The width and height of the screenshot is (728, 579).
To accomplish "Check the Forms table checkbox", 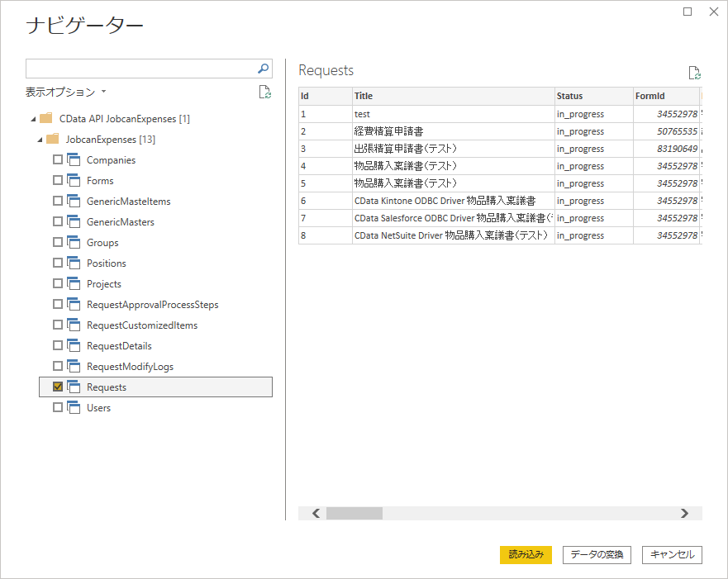I will click(58, 180).
